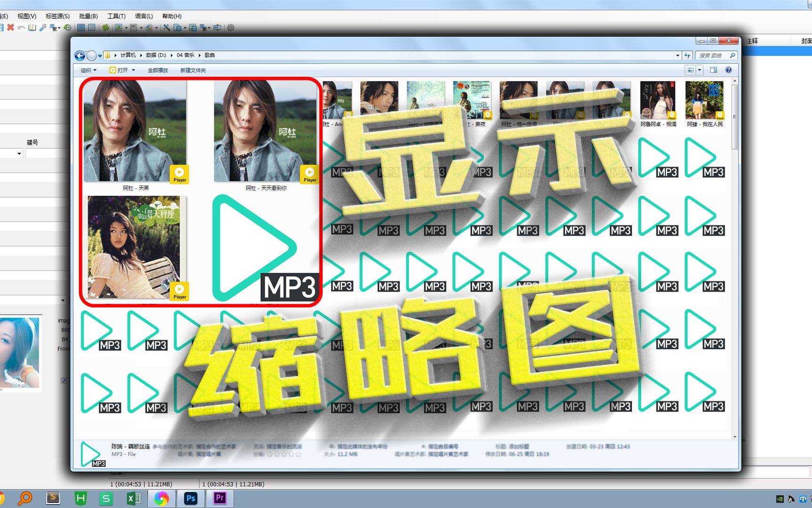
Task: Click 04 音乐 in the address breadcrumb
Action: [x=186, y=56]
